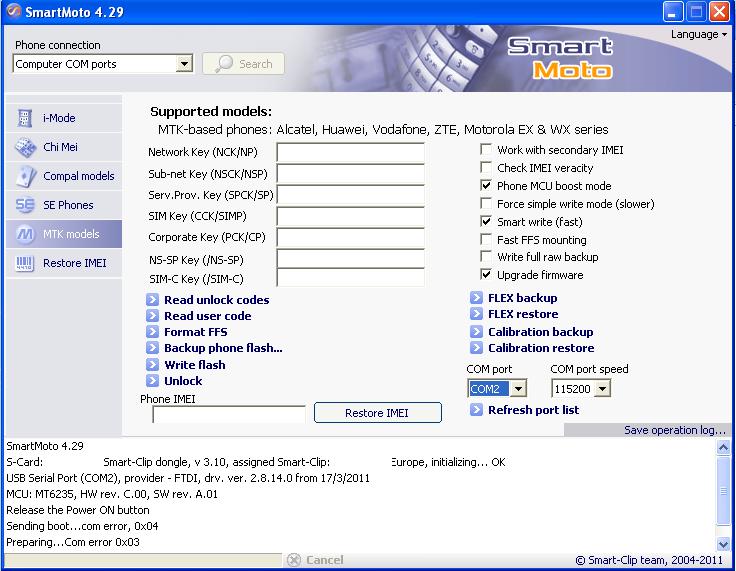Click the Chi Mei dice icon
The width and height of the screenshot is (736, 571).
[x=25, y=147]
